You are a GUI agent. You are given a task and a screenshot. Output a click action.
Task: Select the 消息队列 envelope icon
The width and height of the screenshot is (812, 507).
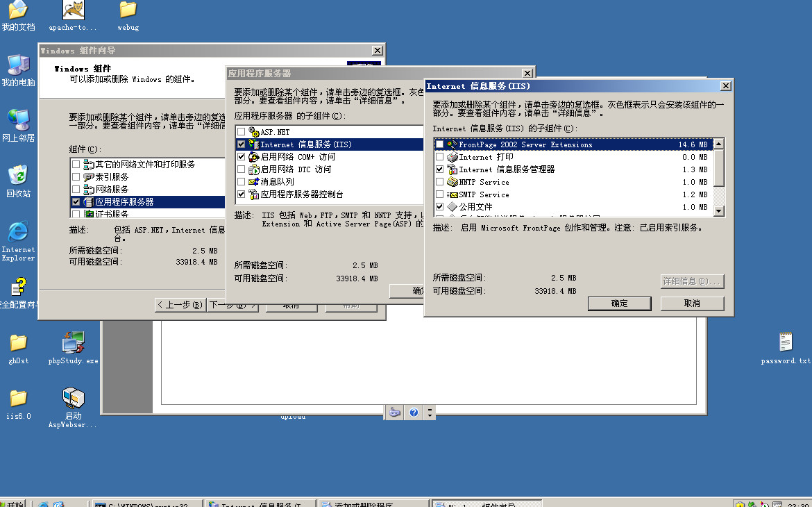click(254, 182)
